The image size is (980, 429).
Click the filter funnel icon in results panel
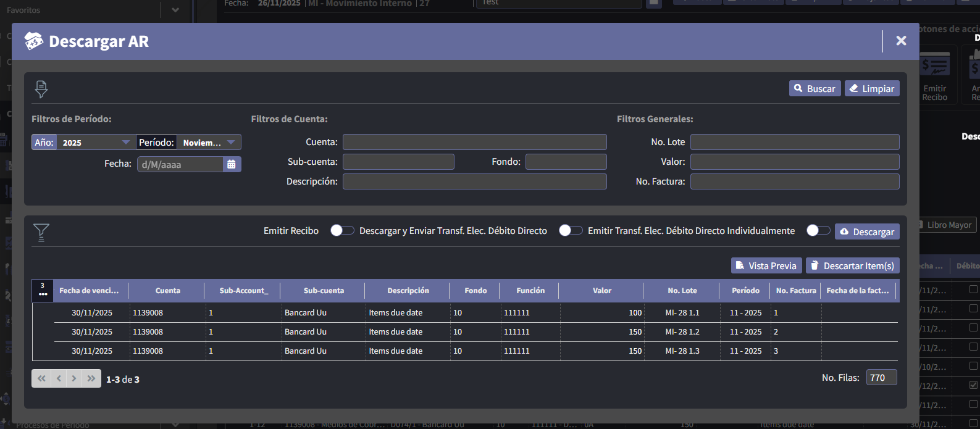tap(41, 232)
